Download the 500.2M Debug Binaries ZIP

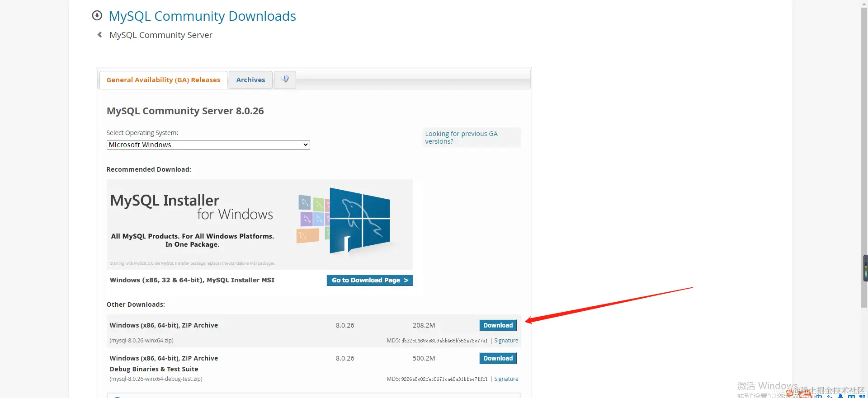coord(498,358)
